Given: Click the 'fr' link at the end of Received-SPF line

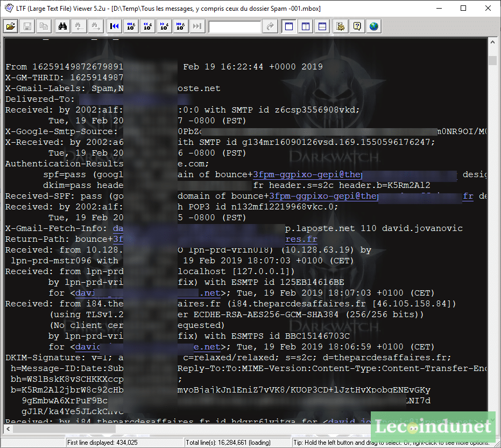Looking at the screenshot, I should [x=468, y=196].
